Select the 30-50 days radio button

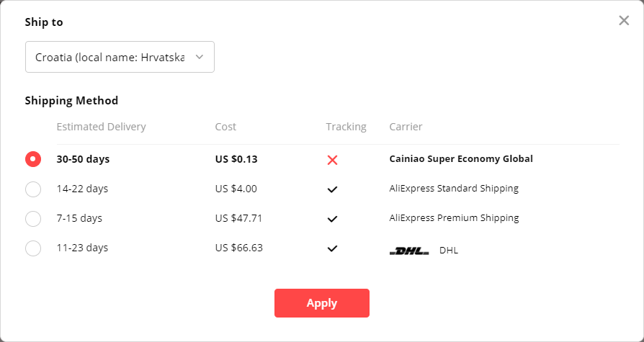click(33, 159)
